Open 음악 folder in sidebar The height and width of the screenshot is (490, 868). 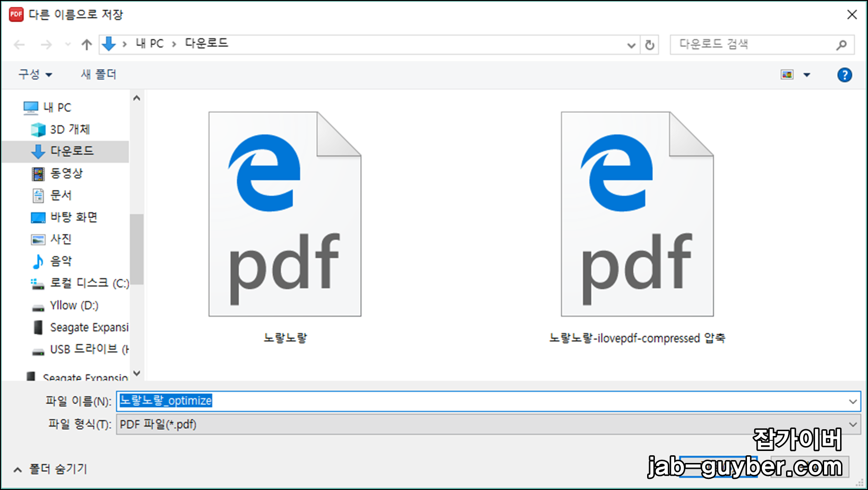click(x=61, y=261)
